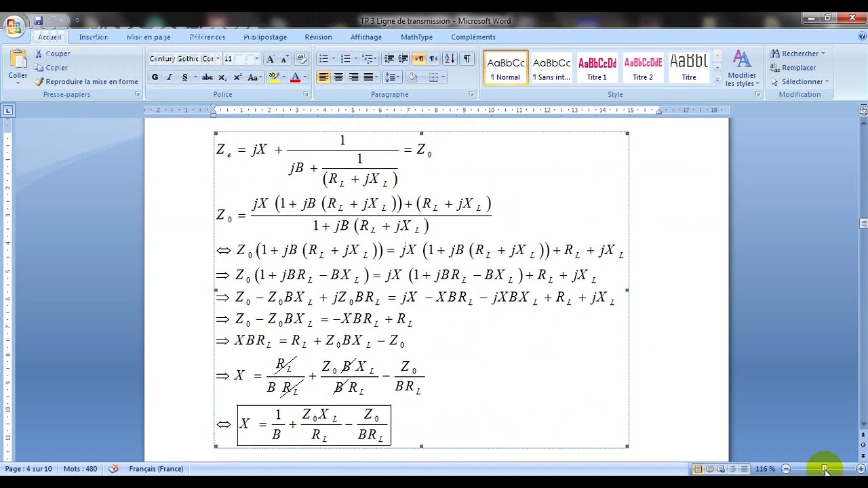The width and height of the screenshot is (868, 488).
Task: Apply subscript formatting
Action: pos(222,77)
